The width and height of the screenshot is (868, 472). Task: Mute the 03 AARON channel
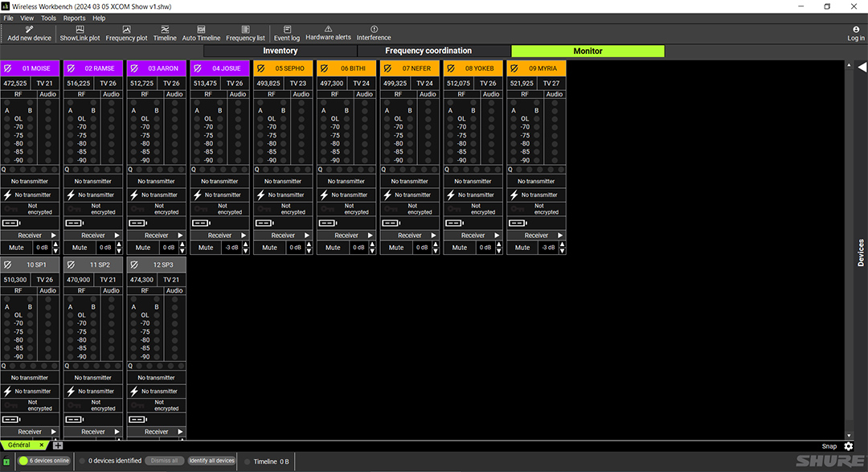point(143,248)
